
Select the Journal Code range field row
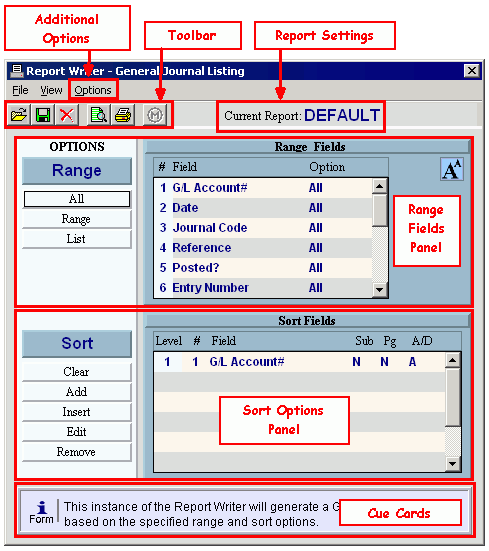263,228
